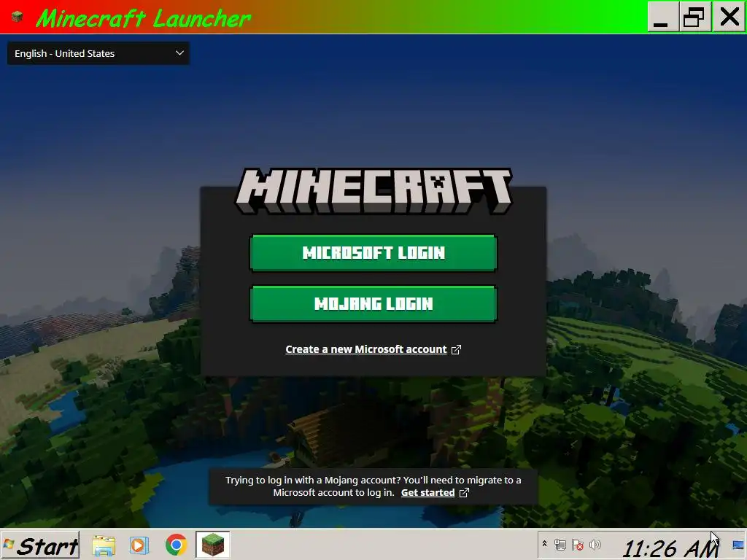This screenshot has height=560, width=747.
Task: Close the Minecraft Launcher window
Action: click(729, 17)
